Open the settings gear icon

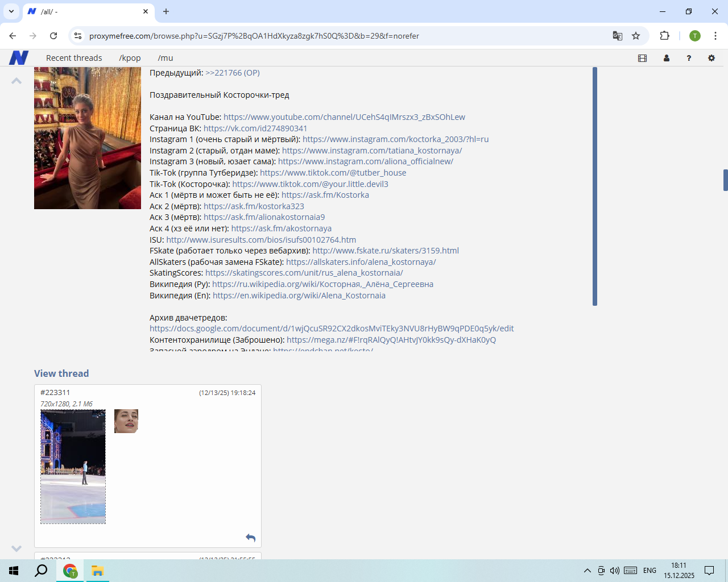[x=712, y=58]
